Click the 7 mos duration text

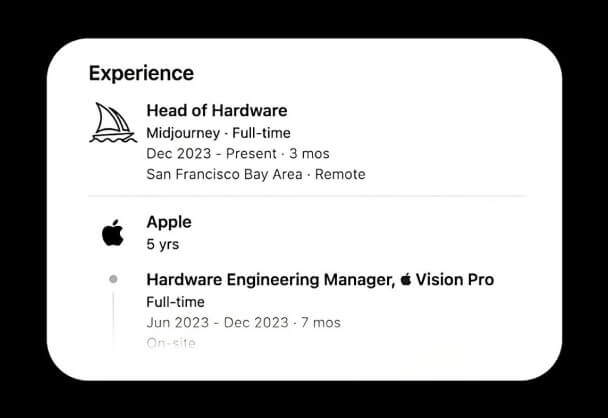[320, 322]
